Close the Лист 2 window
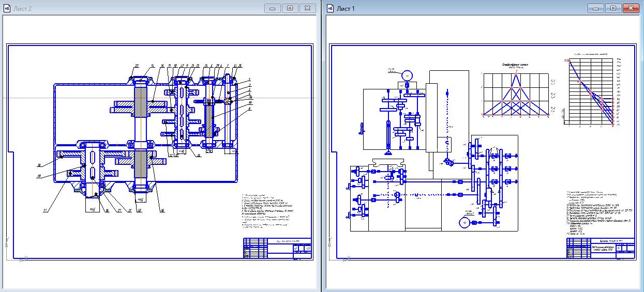This screenshot has height=292, width=644. (307, 8)
